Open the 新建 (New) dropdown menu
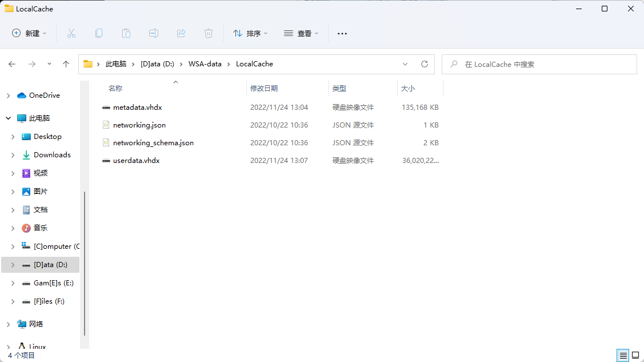 pyautogui.click(x=30, y=33)
